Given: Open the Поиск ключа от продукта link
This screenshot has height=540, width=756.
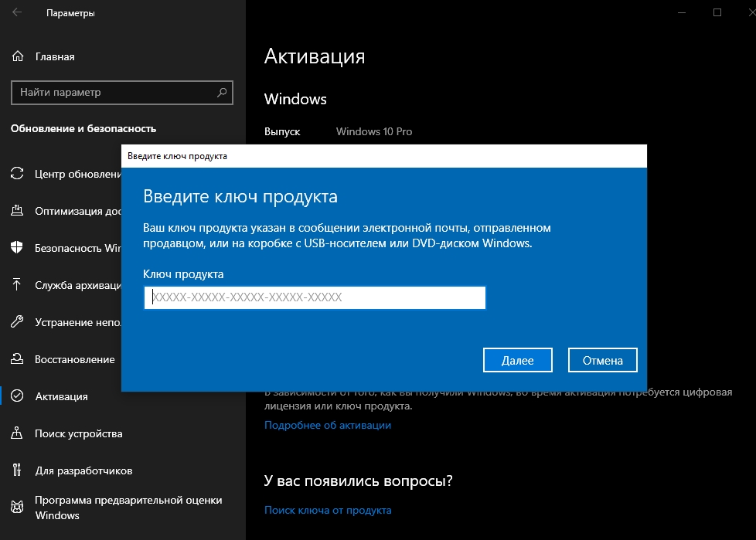Looking at the screenshot, I should tap(328, 510).
